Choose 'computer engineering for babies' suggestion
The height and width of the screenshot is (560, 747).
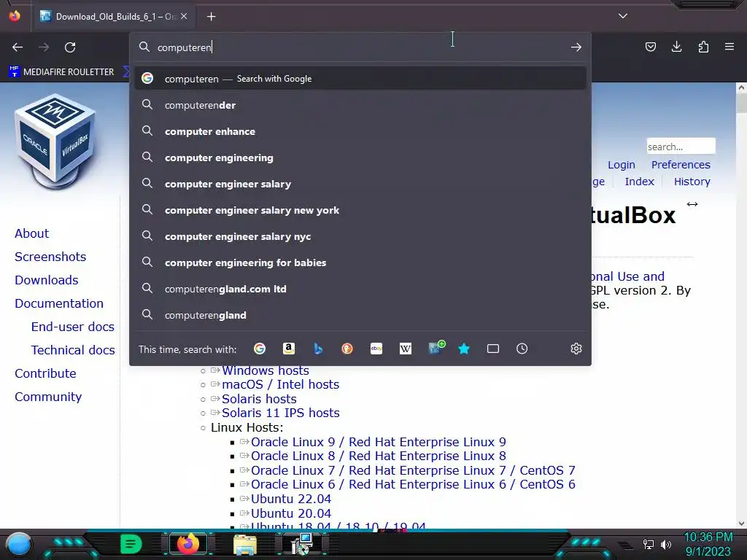click(x=360, y=262)
